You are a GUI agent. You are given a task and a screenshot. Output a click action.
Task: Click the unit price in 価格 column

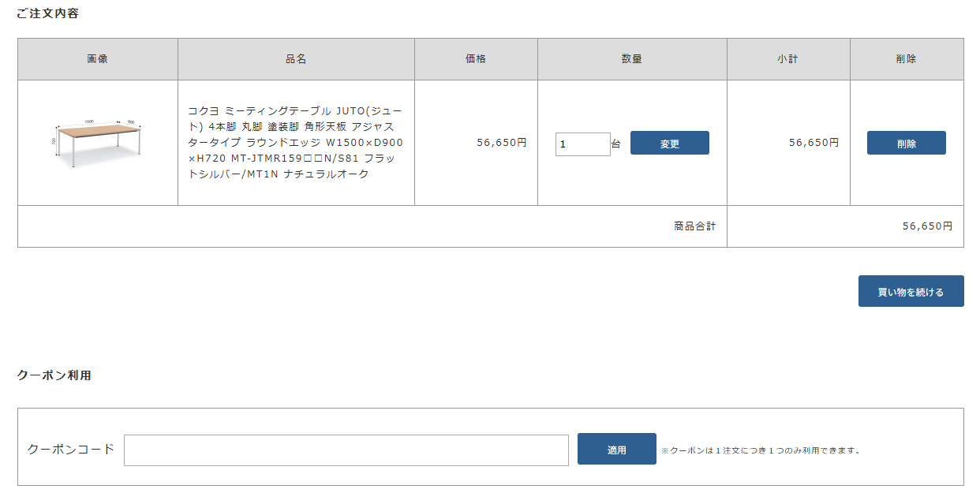pyautogui.click(x=501, y=143)
